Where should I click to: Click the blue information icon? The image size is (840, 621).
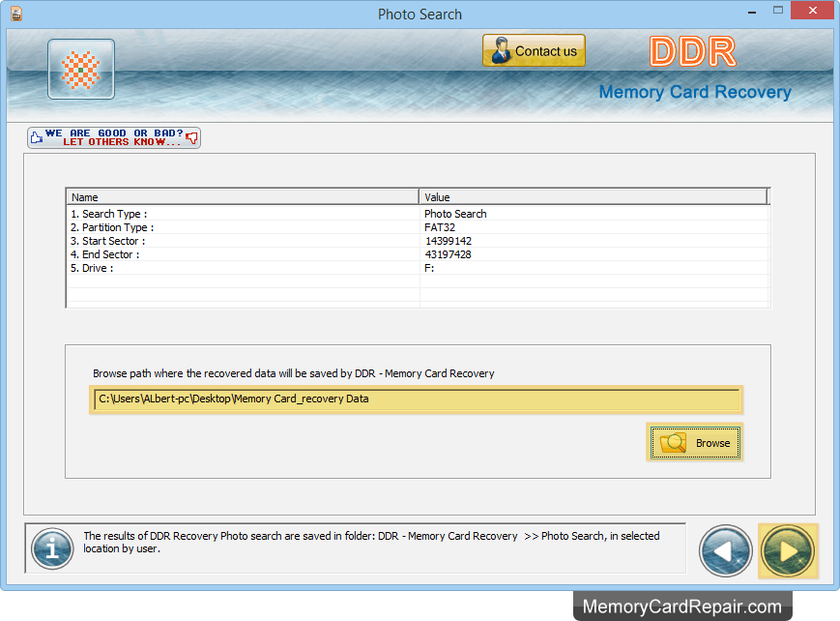[52, 548]
